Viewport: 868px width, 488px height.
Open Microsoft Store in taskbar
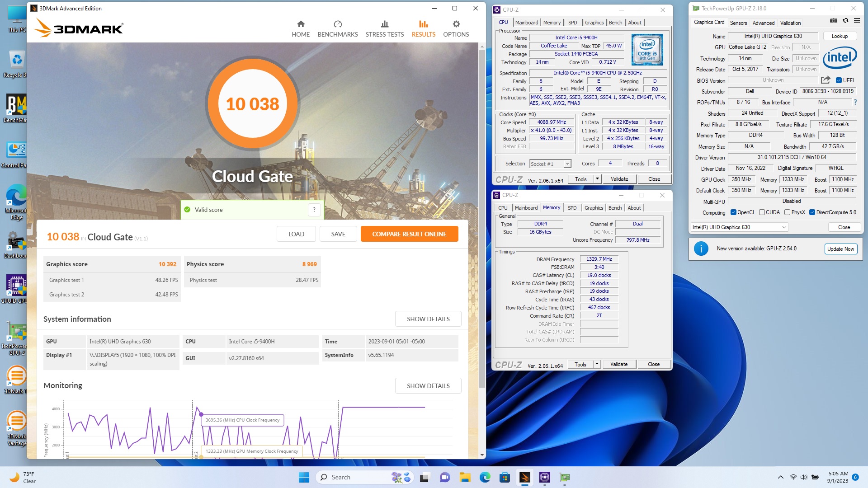(505, 477)
